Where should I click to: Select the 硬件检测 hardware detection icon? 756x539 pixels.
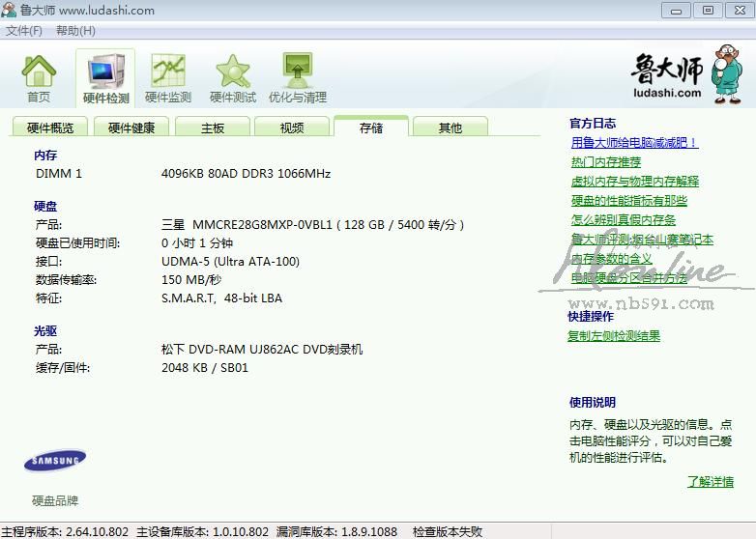[x=105, y=78]
